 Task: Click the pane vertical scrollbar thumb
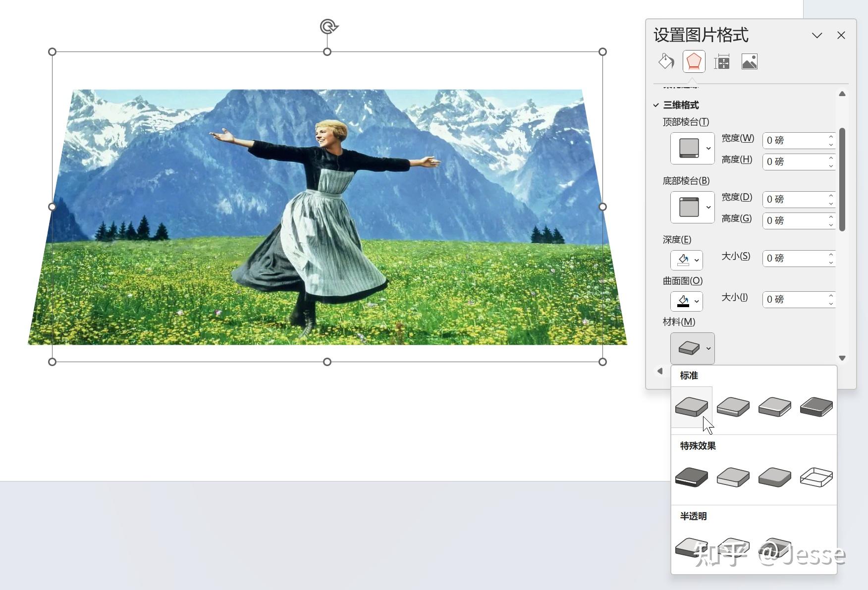click(842, 179)
